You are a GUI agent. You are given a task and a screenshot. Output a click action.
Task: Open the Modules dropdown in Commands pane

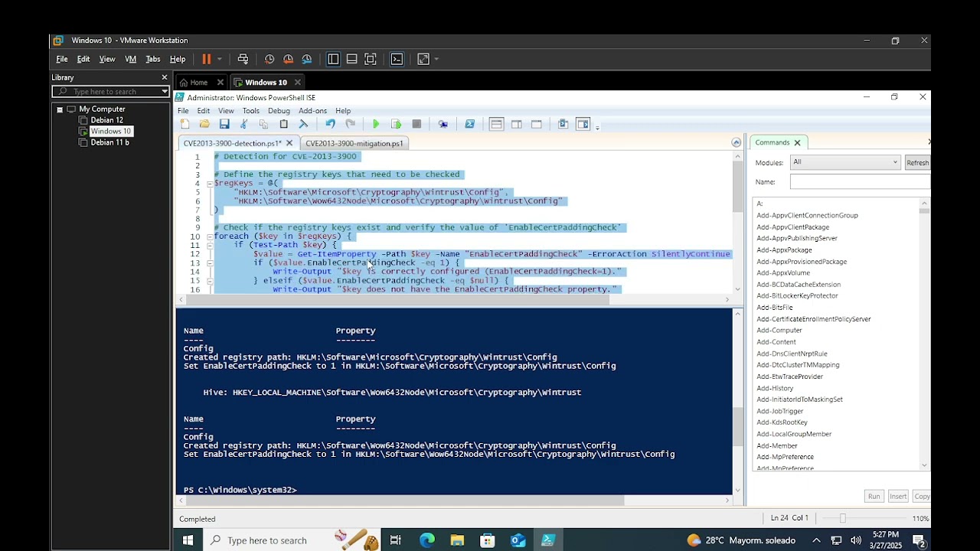click(846, 162)
